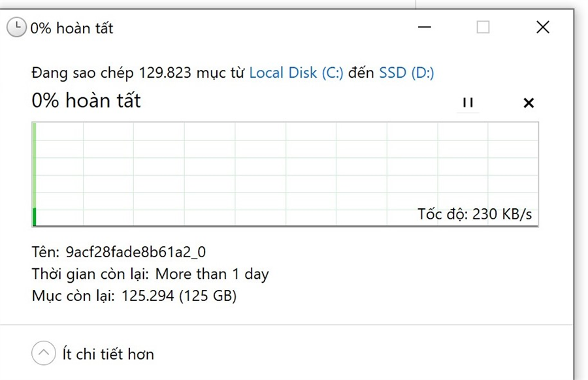Click the title bar text '0% hoàn tất'

[x=72, y=28]
